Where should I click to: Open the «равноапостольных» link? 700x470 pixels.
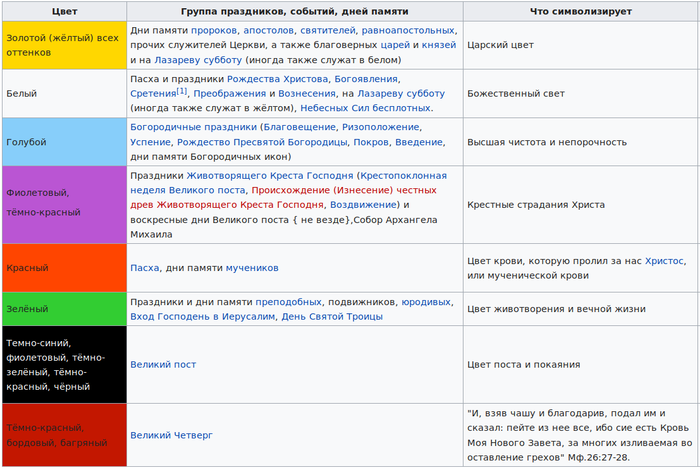pyautogui.click(x=410, y=31)
